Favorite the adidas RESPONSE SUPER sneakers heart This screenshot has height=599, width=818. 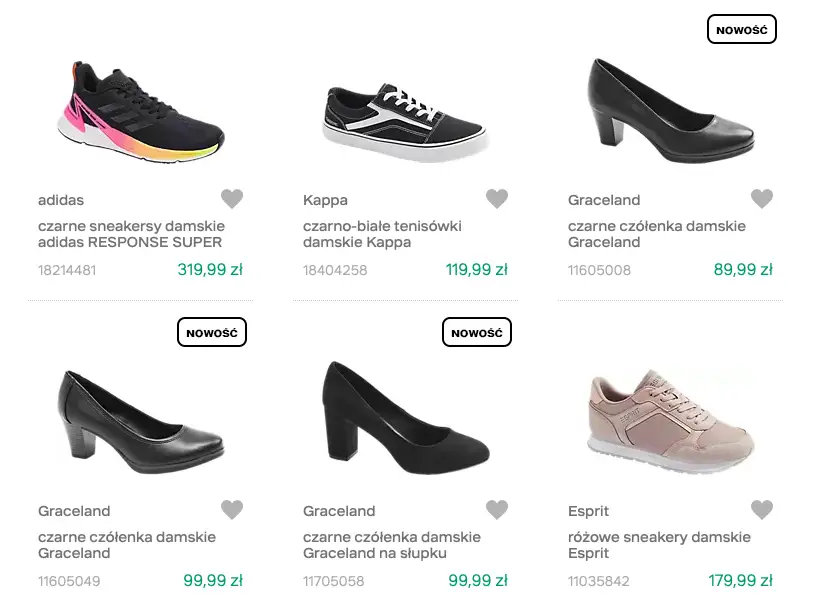pyautogui.click(x=232, y=199)
